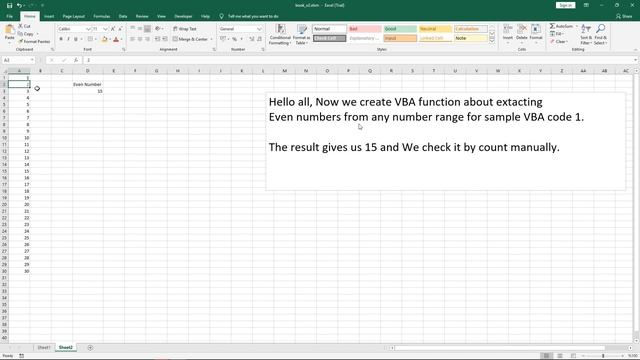Click the Borders icon
Image resolution: width=640 pixels, height=360 pixels.
(x=90, y=39)
